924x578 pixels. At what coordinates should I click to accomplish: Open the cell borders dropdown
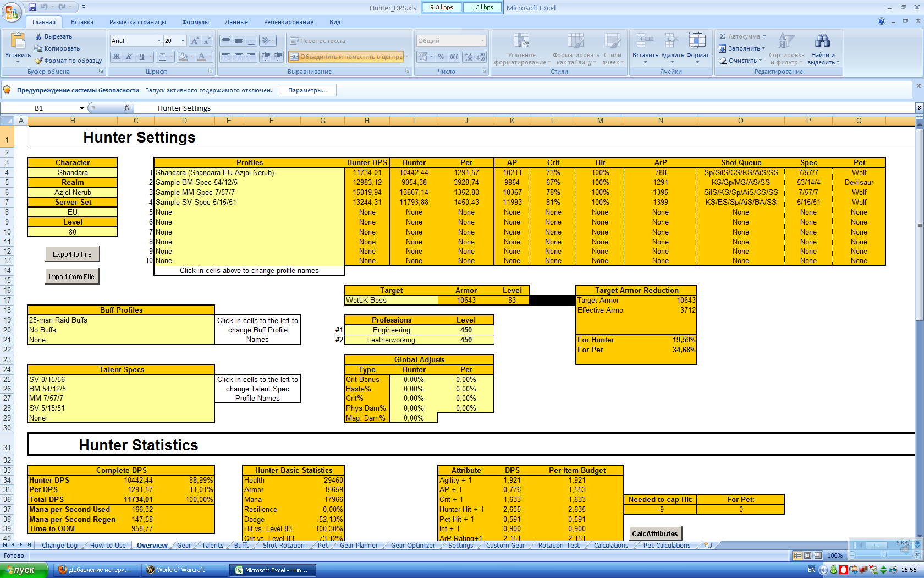171,57
